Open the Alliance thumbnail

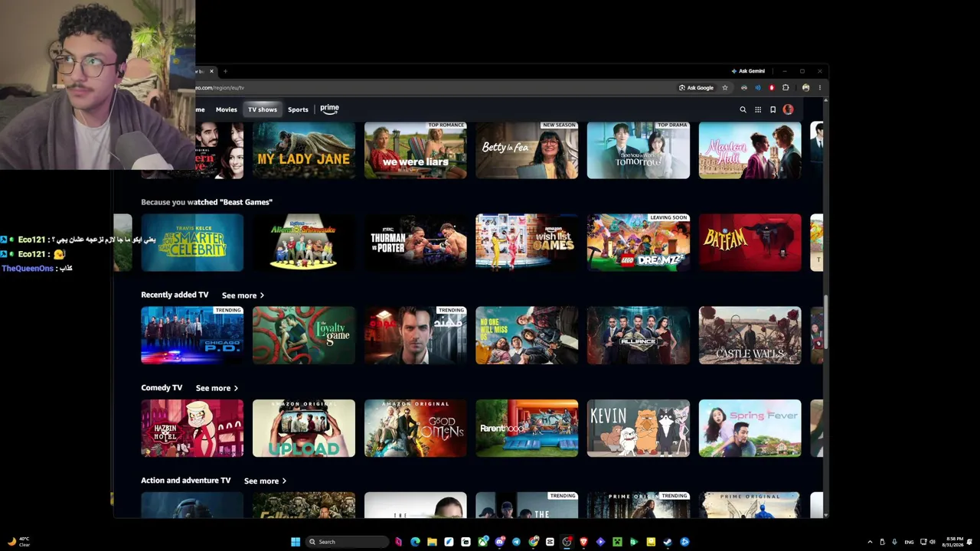[x=639, y=335]
